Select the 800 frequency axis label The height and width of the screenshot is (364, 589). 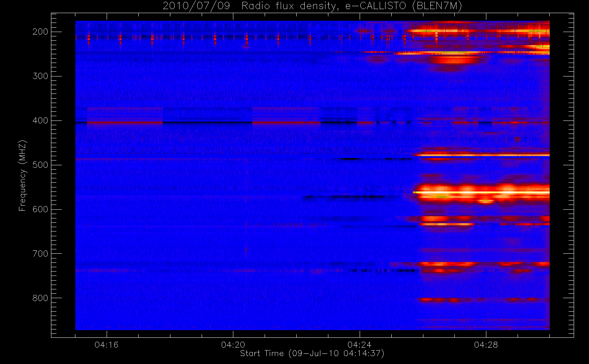[40, 298]
